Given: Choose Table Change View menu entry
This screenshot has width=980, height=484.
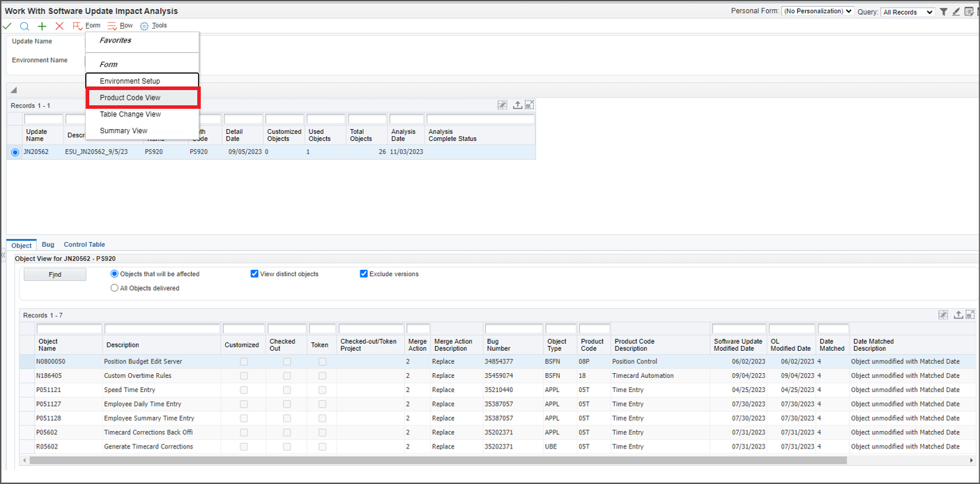Looking at the screenshot, I should coord(142,114).
